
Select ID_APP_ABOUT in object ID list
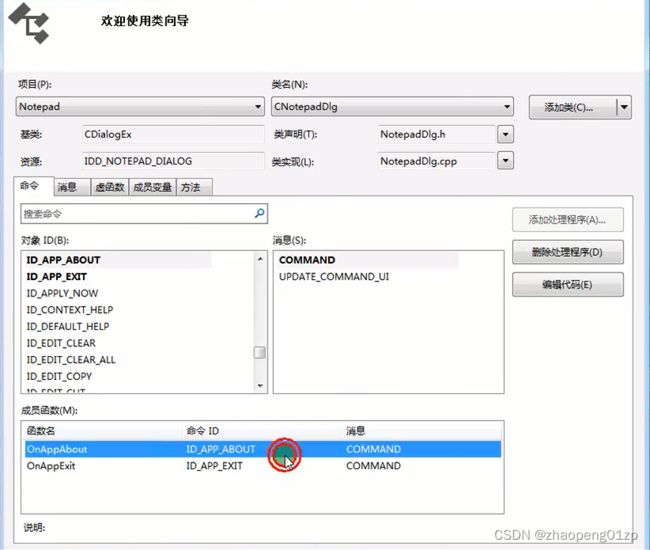(x=119, y=260)
